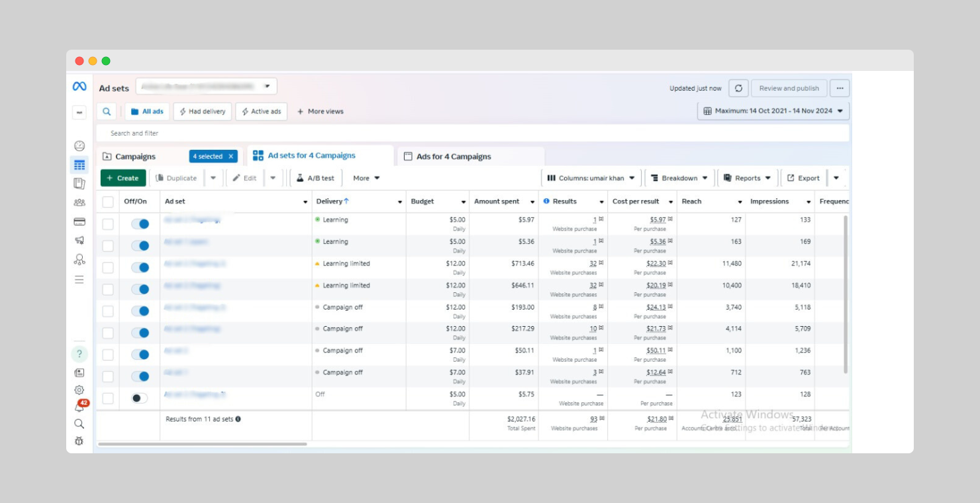Click the Delivery sort arrow

[346, 201]
